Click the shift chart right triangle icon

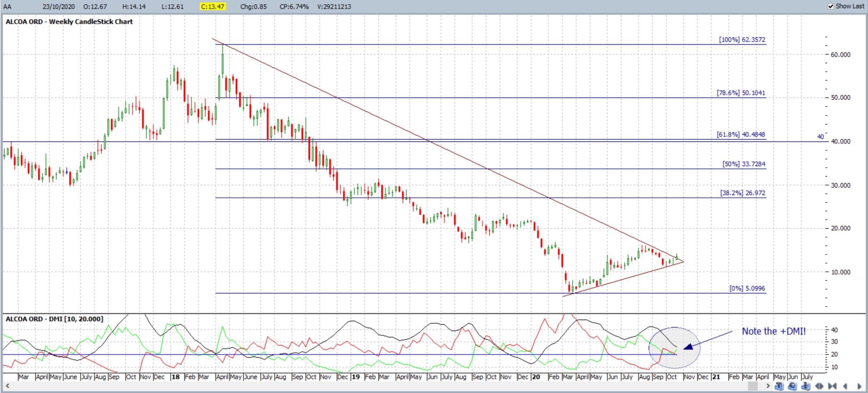tap(859, 386)
